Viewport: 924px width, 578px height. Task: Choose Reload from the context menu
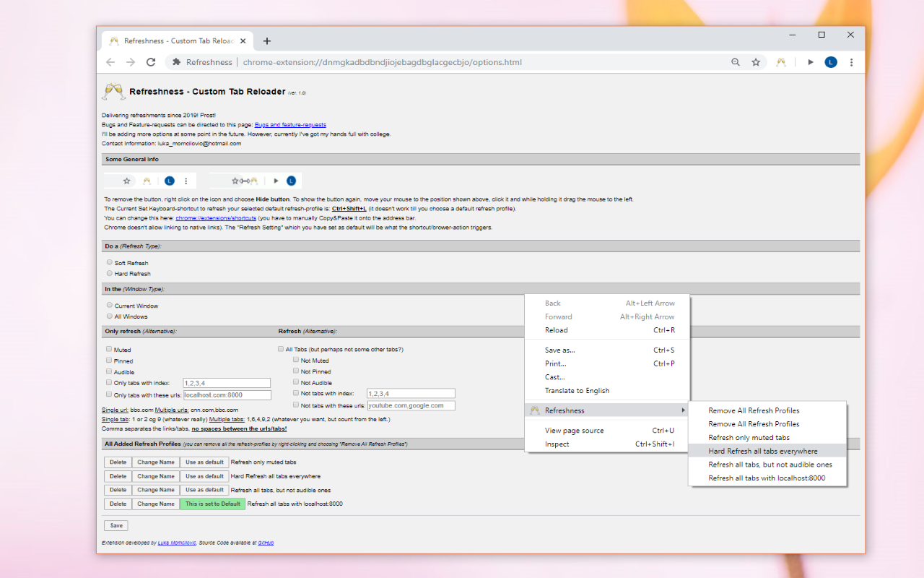[x=607, y=330]
